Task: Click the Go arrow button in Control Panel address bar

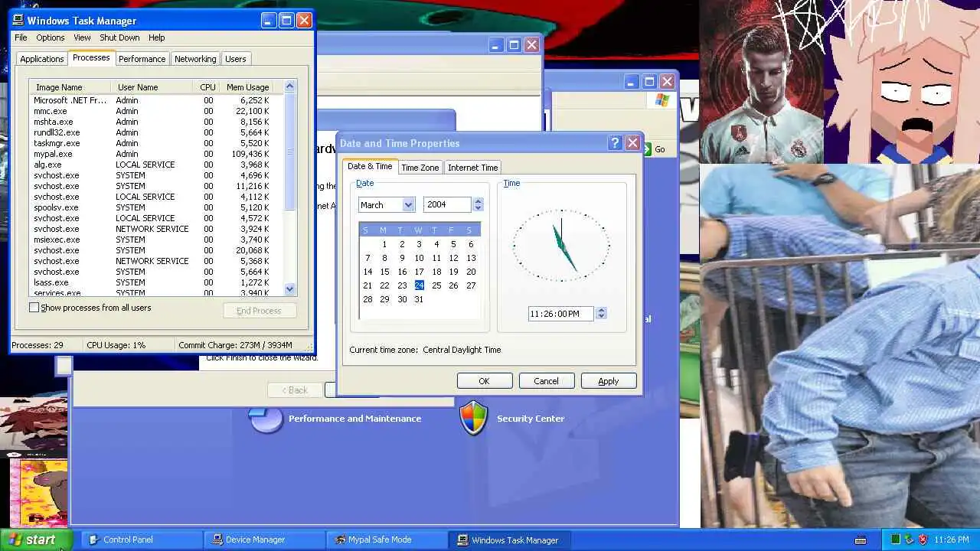Action: point(647,149)
